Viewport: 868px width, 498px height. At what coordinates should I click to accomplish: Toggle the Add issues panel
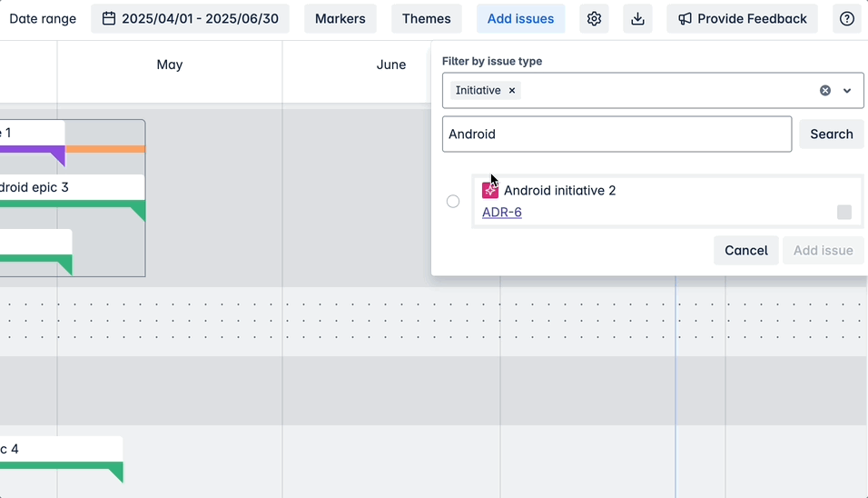[520, 19]
